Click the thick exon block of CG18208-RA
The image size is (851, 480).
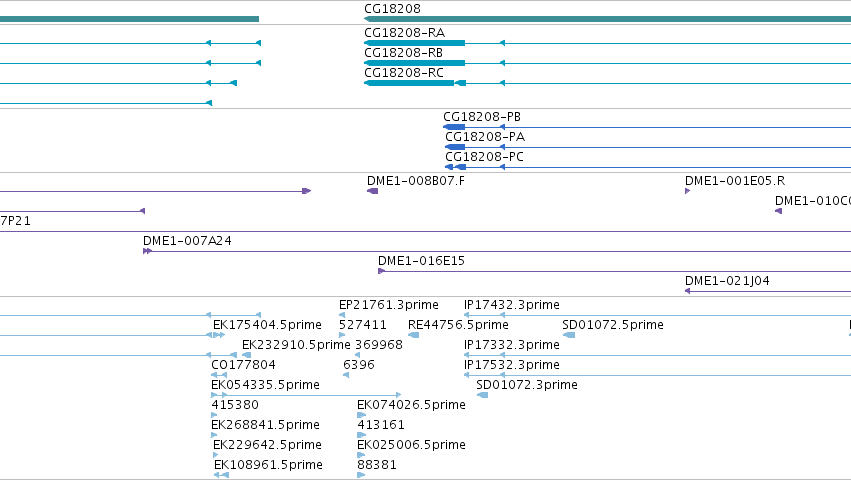click(x=415, y=43)
